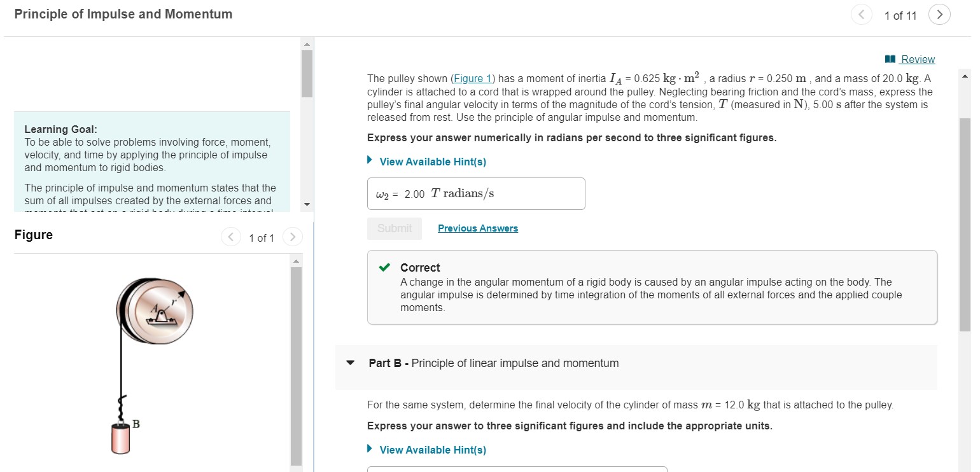Screen dimensions: 980x472
Task: Click the figure navigation right arrow
Action: tap(293, 236)
